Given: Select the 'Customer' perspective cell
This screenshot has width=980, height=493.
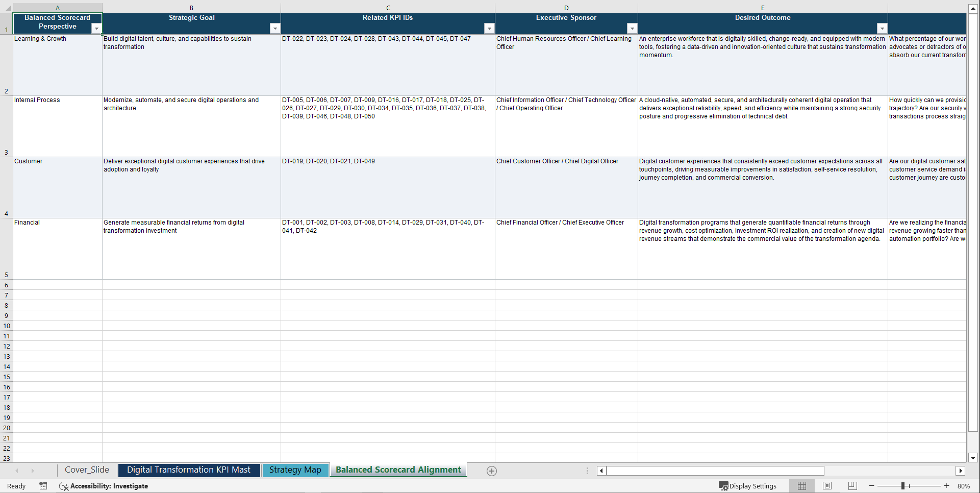Looking at the screenshot, I should [x=58, y=187].
